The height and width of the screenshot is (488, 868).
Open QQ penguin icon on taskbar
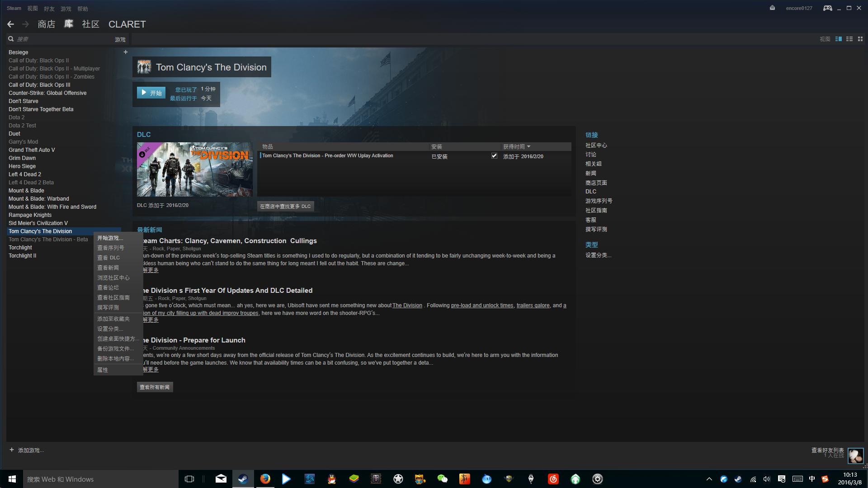click(332, 479)
